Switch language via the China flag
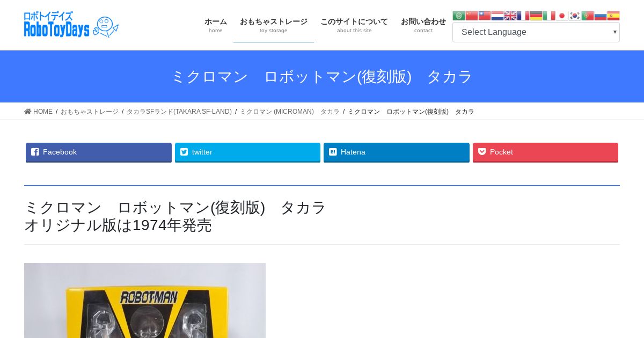This screenshot has width=644, height=338. click(472, 16)
